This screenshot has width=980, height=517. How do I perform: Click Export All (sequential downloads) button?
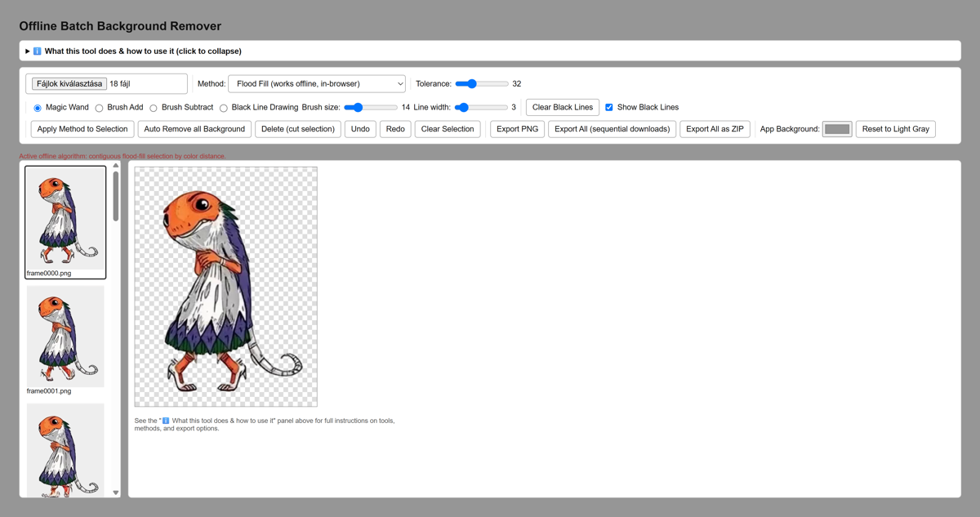(612, 129)
